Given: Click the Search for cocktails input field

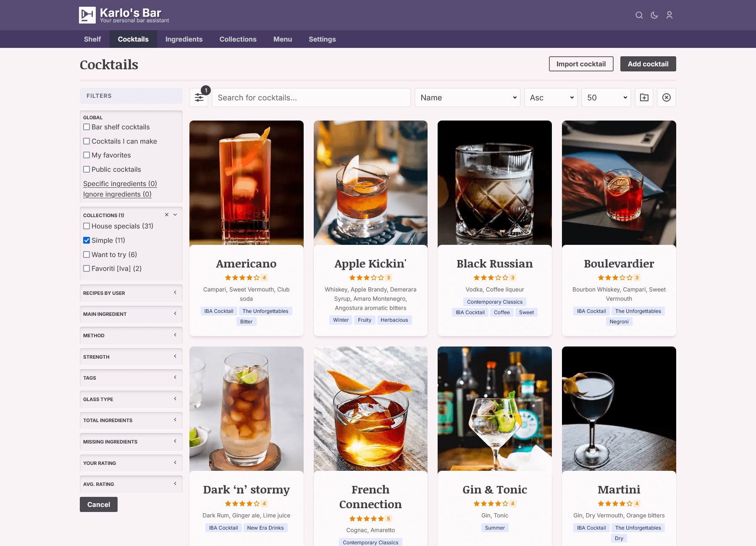Looking at the screenshot, I should (311, 97).
